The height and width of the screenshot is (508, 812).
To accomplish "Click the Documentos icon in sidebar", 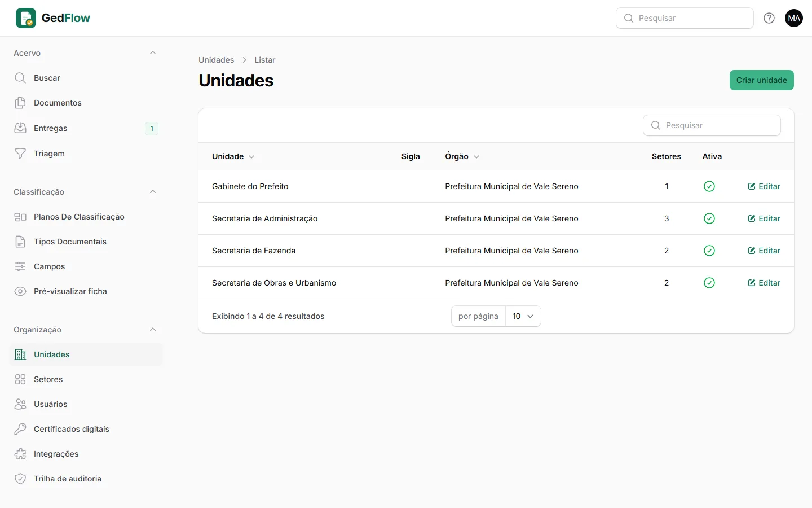I will click(20, 103).
